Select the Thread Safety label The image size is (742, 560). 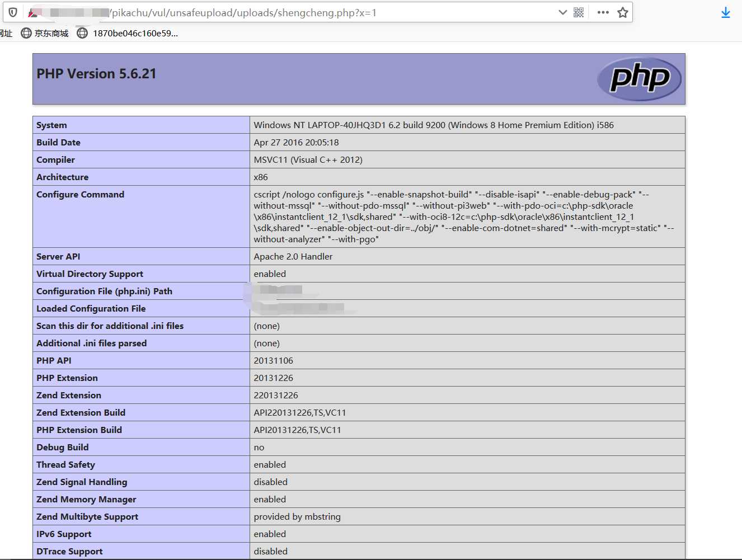[65, 464]
